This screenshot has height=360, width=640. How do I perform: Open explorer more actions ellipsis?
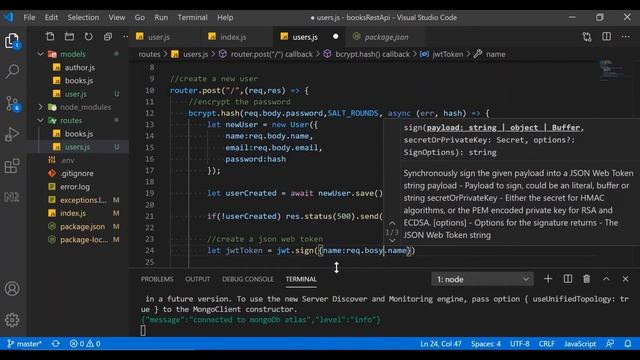click(x=125, y=37)
